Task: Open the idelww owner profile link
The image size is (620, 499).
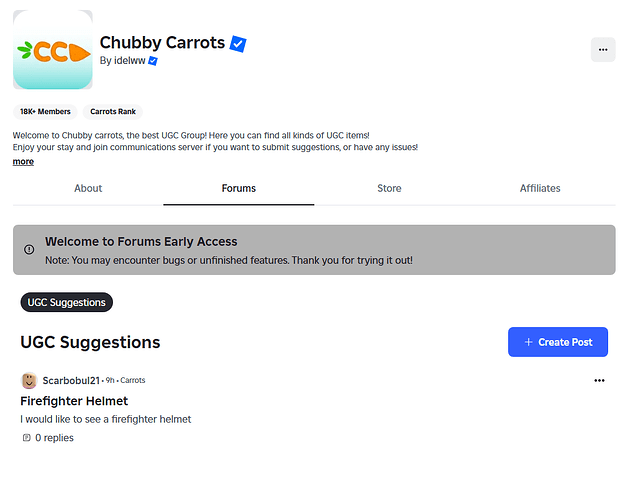Action: click(x=131, y=61)
